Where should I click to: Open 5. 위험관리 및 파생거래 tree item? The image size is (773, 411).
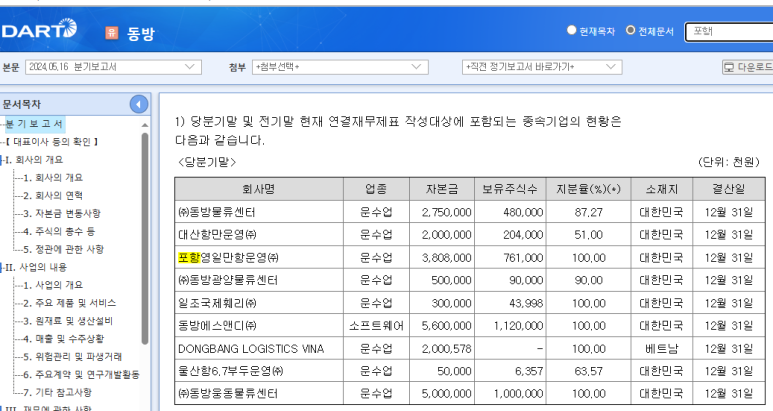[x=72, y=357]
